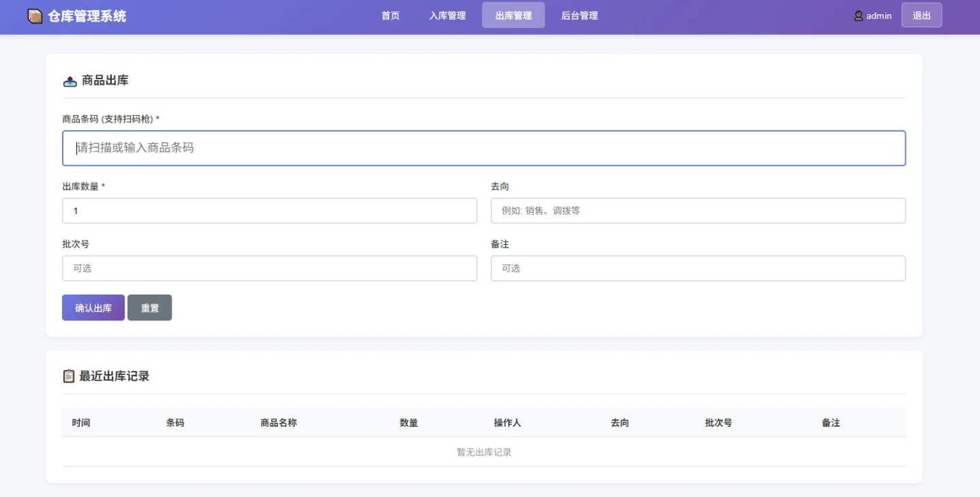Click the warehouse box logo icon

pyautogui.click(x=35, y=16)
